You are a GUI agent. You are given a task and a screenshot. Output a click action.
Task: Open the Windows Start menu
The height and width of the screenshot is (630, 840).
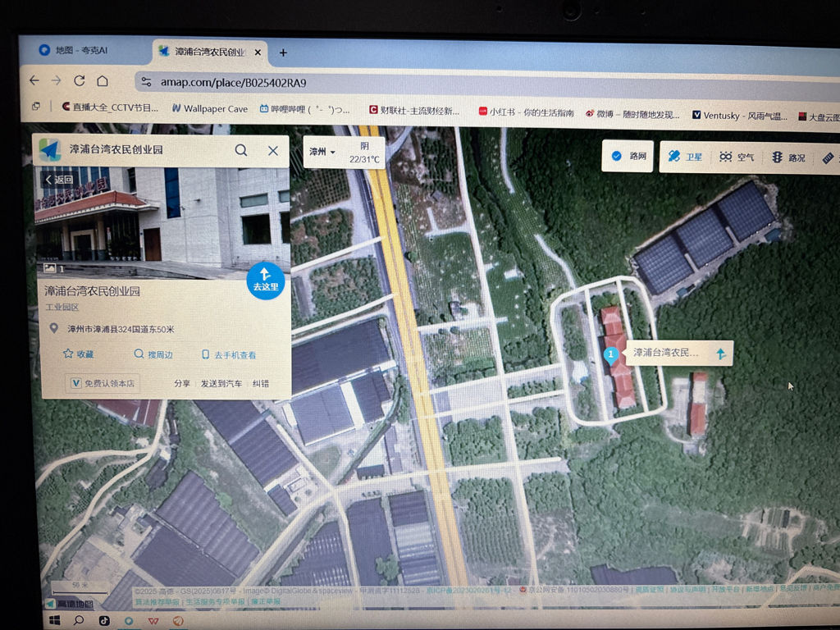coord(55,620)
